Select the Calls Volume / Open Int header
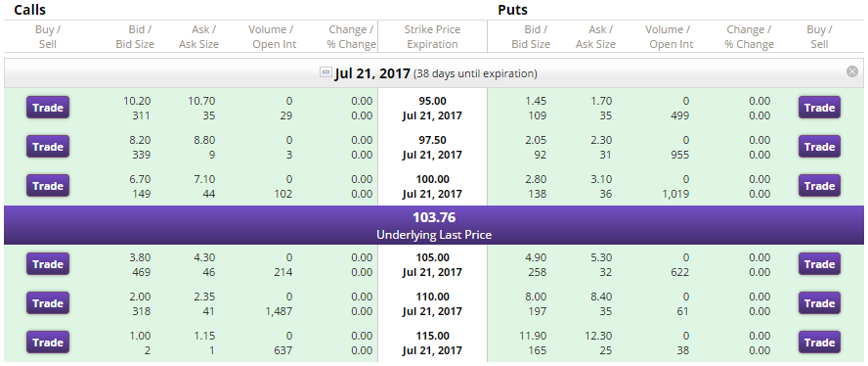This screenshot has width=868, height=366. 274,36
